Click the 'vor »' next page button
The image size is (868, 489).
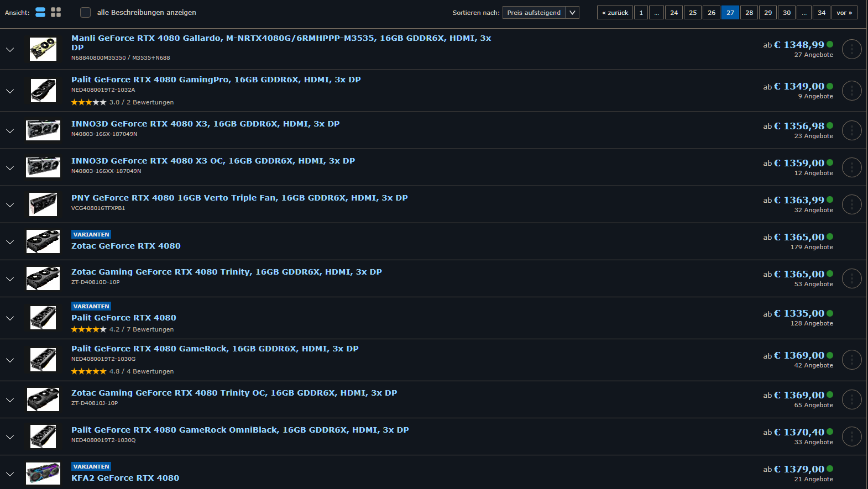pyautogui.click(x=844, y=12)
